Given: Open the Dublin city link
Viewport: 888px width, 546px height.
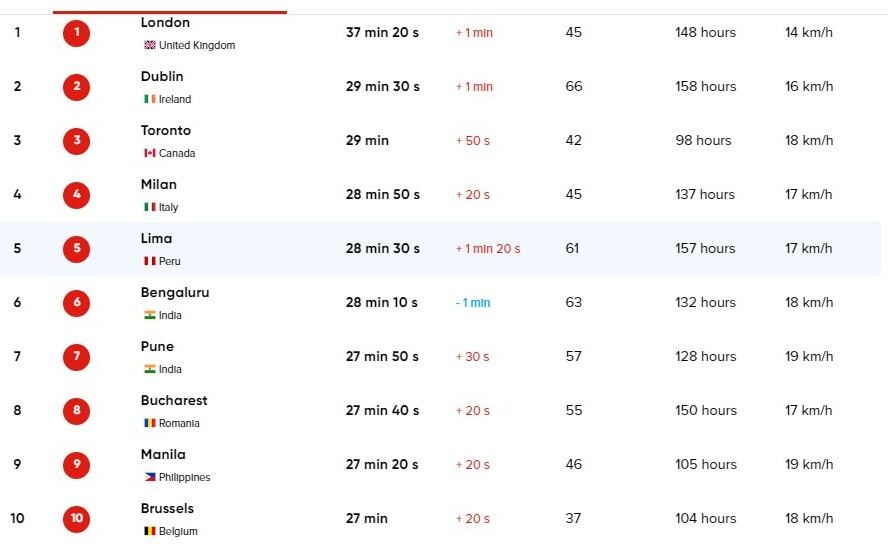Looking at the screenshot, I should (162, 76).
